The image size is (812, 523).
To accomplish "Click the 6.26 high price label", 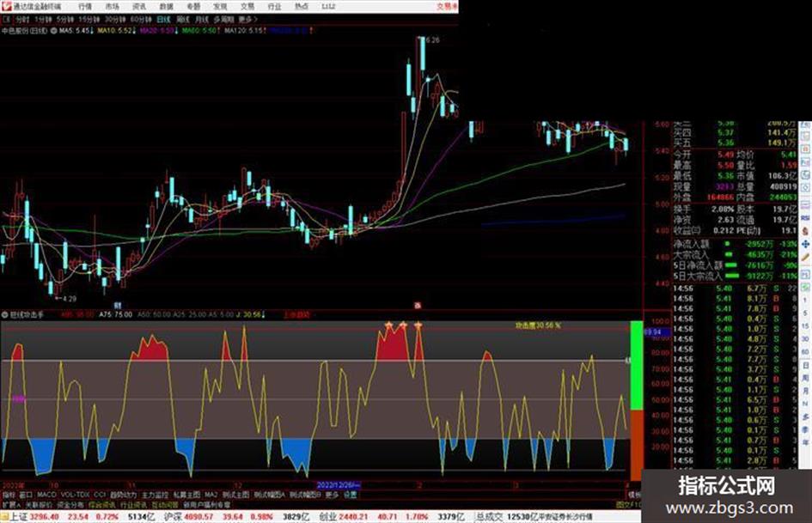I will pos(432,40).
